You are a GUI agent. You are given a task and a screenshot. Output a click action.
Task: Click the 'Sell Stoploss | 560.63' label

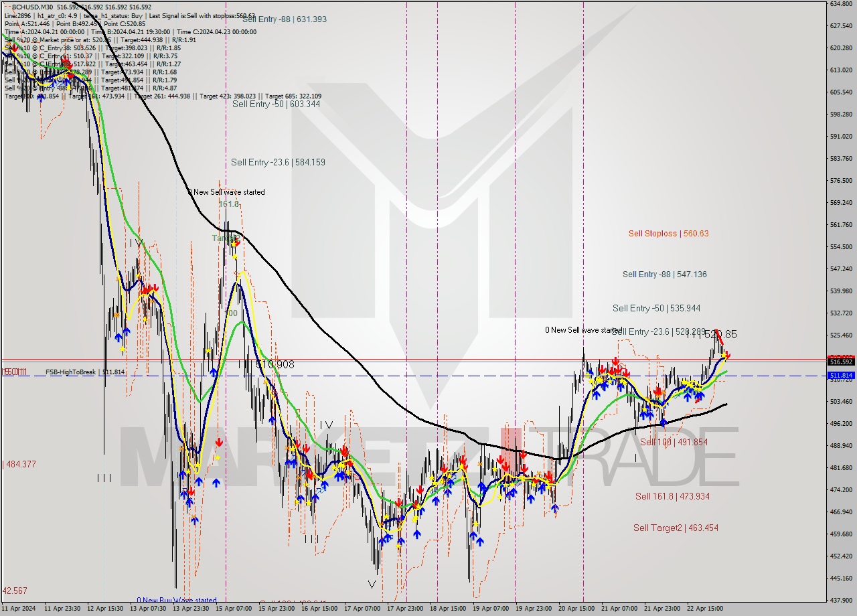(668, 234)
